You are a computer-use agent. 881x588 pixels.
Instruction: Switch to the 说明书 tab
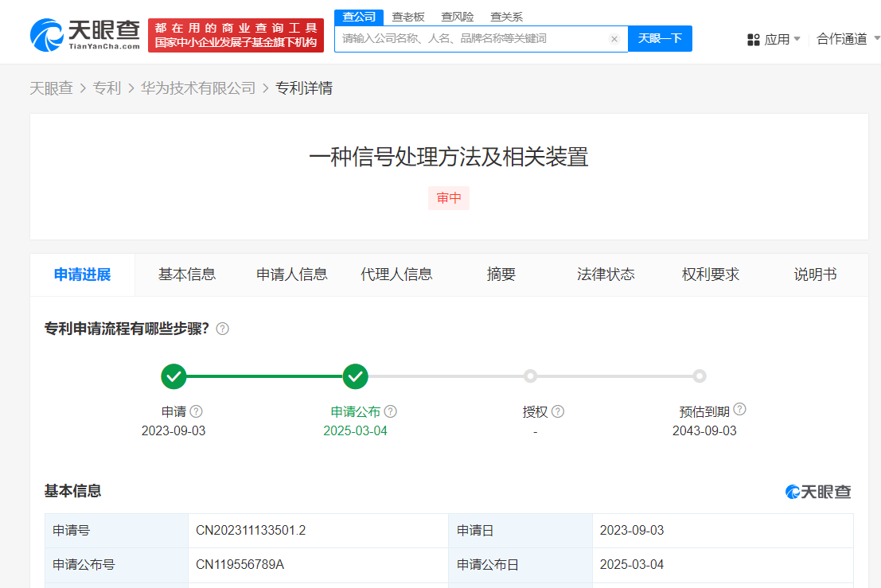[x=815, y=275]
